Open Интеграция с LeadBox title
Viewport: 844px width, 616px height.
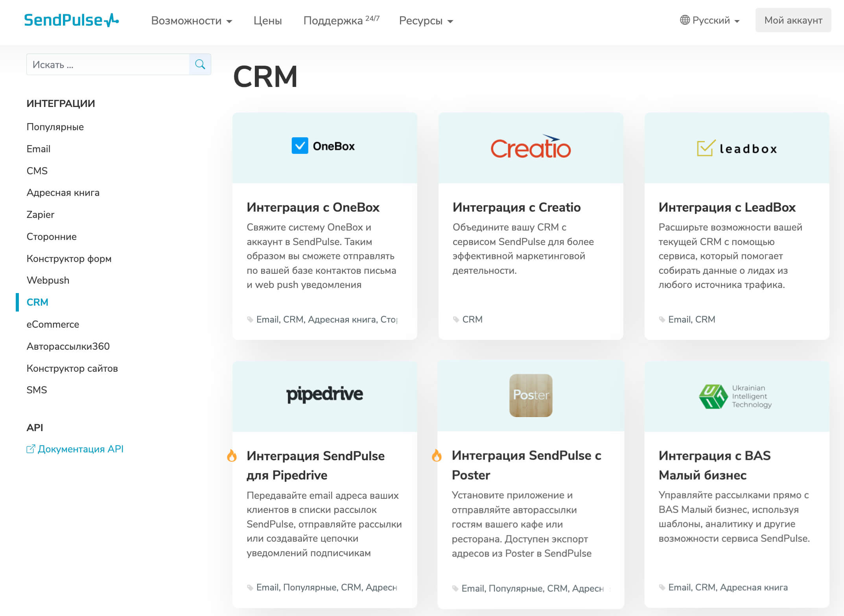pos(727,207)
